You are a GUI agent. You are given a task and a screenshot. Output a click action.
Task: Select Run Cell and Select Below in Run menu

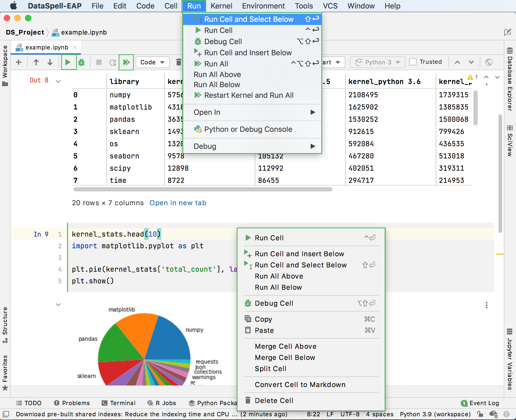[252, 19]
